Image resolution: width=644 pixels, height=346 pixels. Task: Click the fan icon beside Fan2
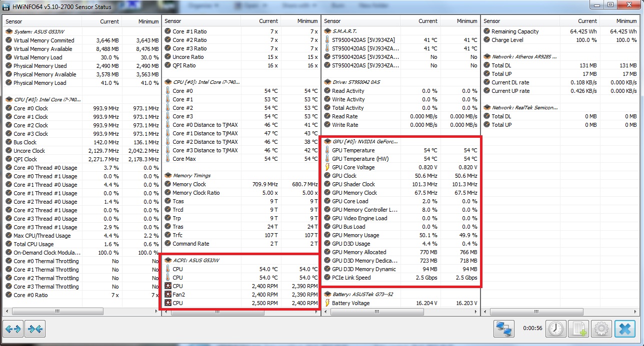tap(168, 295)
